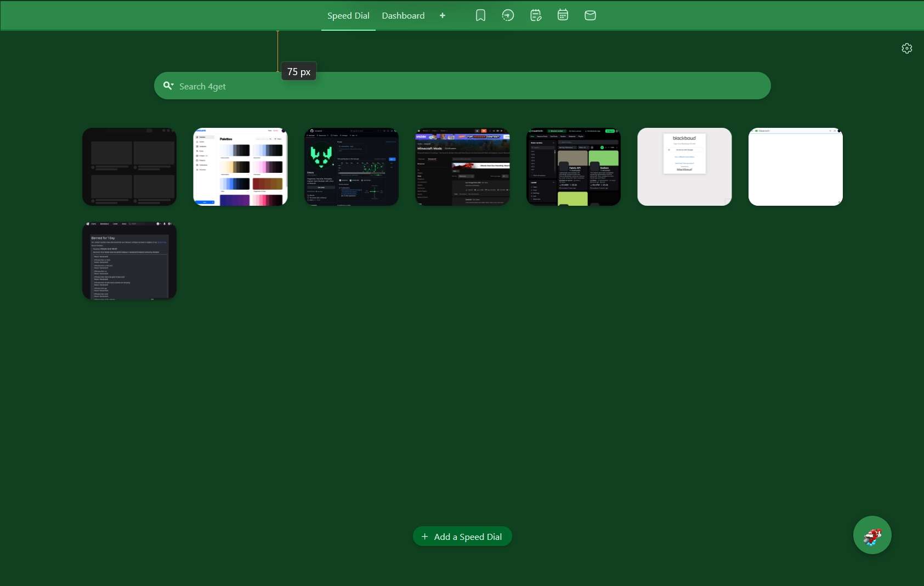
Task: Click Add a Speed Dial button
Action: tap(462, 537)
